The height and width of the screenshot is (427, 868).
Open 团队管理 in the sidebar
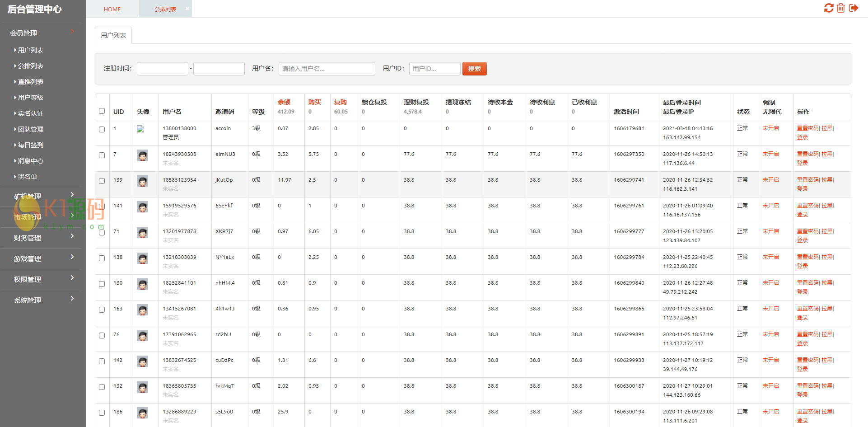[31, 129]
